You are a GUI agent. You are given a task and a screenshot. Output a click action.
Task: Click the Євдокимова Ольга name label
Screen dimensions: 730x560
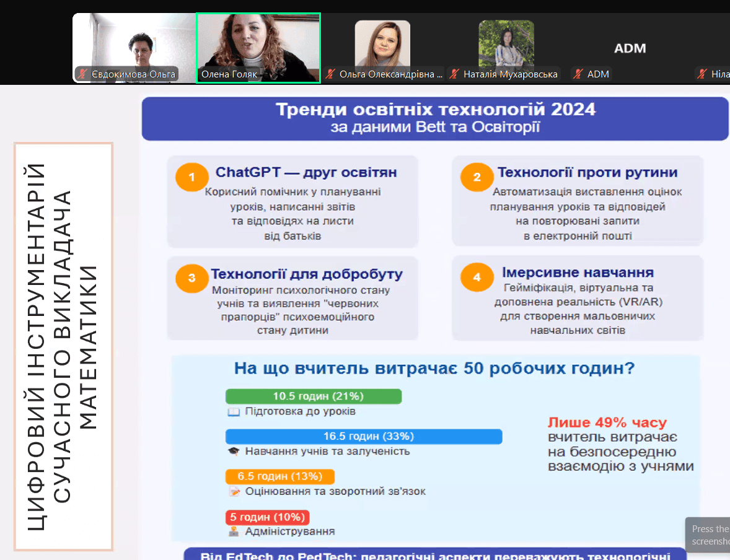(133, 74)
